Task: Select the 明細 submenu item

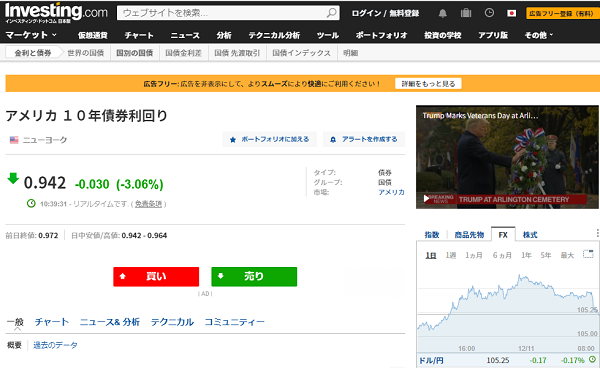Action: (351, 53)
